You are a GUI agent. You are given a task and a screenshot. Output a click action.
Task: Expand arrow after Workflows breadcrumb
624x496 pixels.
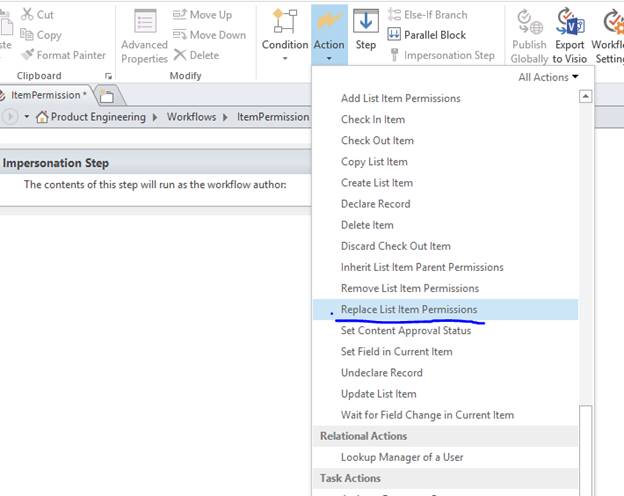(x=225, y=117)
